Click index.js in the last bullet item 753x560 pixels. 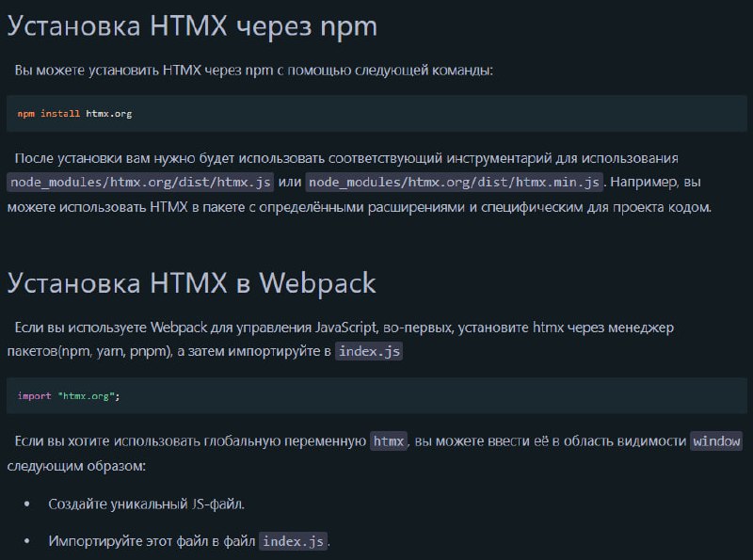(293, 541)
